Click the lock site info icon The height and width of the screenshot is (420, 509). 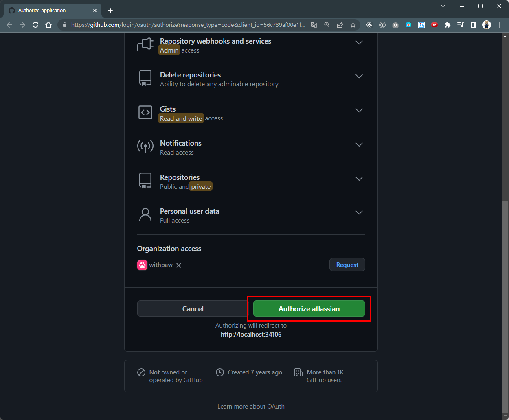point(64,25)
